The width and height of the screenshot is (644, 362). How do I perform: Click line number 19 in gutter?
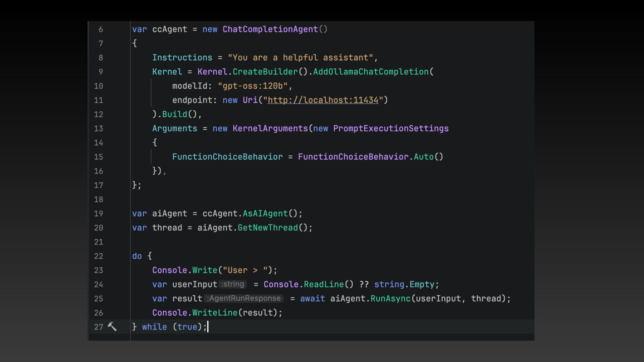point(99,214)
